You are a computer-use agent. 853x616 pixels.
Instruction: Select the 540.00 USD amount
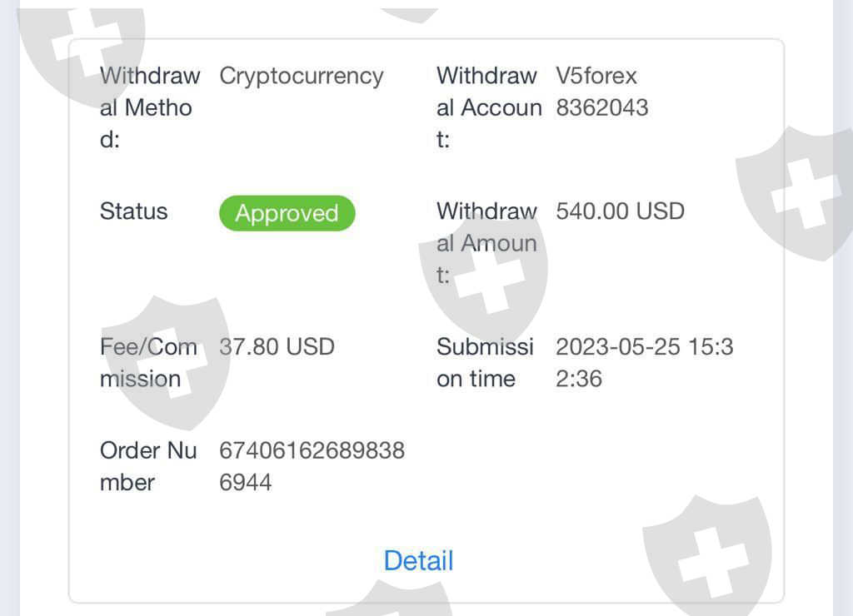pos(620,211)
